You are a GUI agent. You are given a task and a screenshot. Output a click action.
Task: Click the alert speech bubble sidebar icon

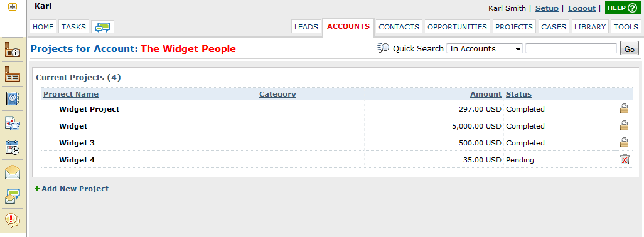13,221
